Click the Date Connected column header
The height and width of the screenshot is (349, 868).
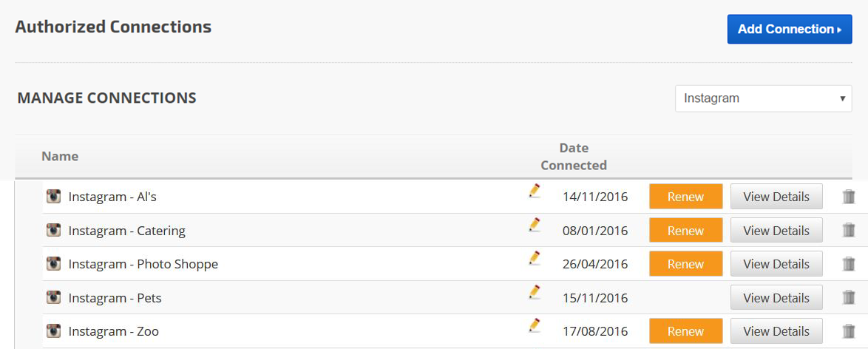point(574,156)
